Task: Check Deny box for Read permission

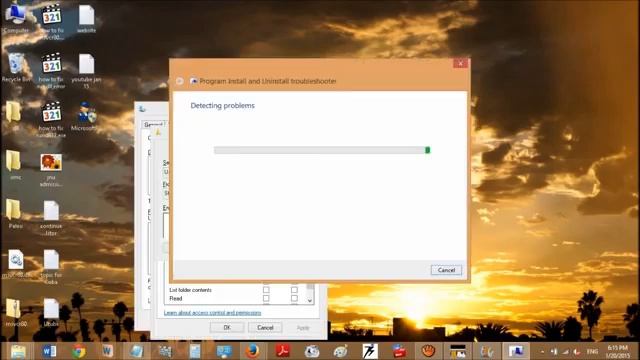Action: point(294,298)
